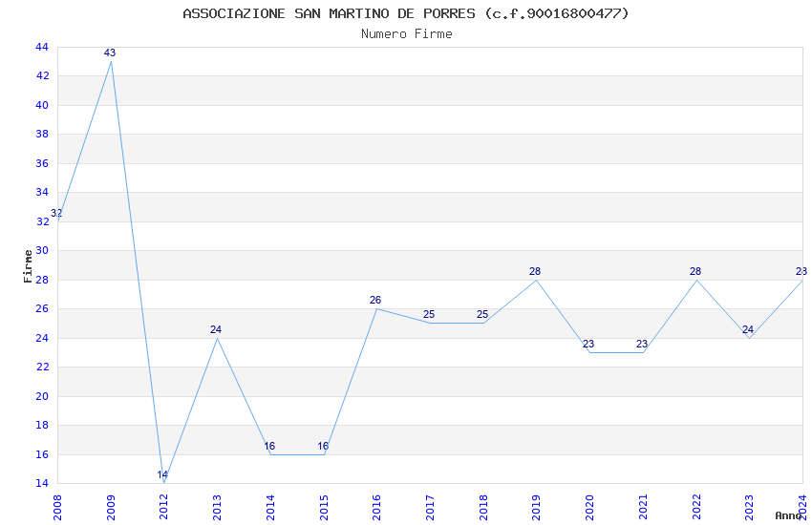This screenshot has height=525, width=812.
Task: Click the 2022 data point labeled 28
Action: coord(695,271)
